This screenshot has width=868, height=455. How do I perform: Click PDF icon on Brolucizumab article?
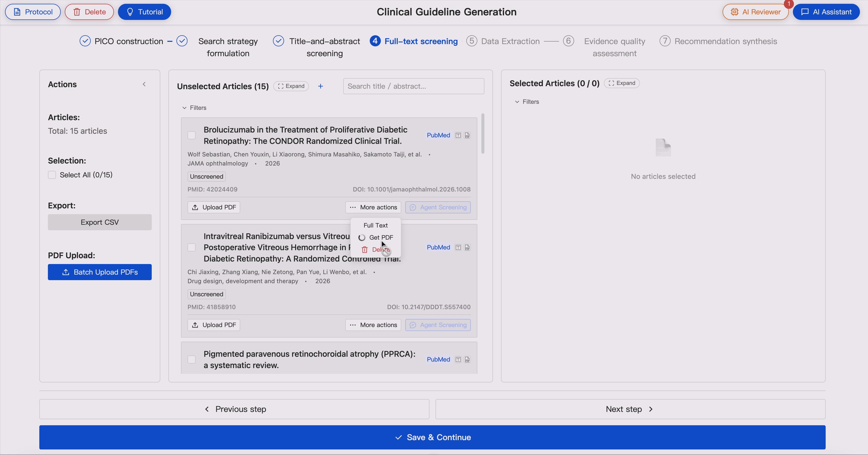coord(467,135)
